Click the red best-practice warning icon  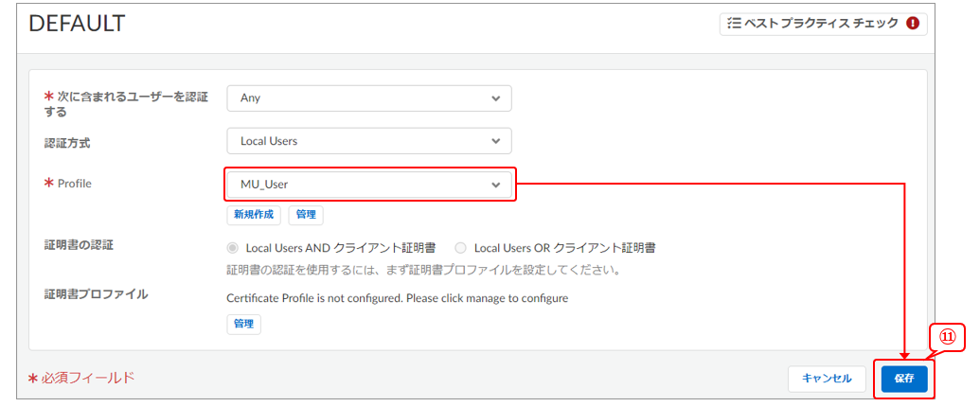913,24
